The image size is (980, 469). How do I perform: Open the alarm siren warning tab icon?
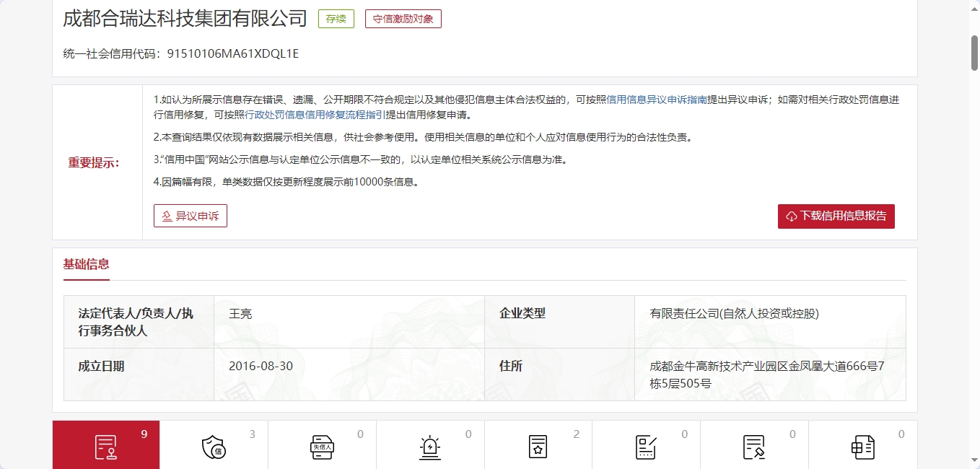[x=430, y=447]
